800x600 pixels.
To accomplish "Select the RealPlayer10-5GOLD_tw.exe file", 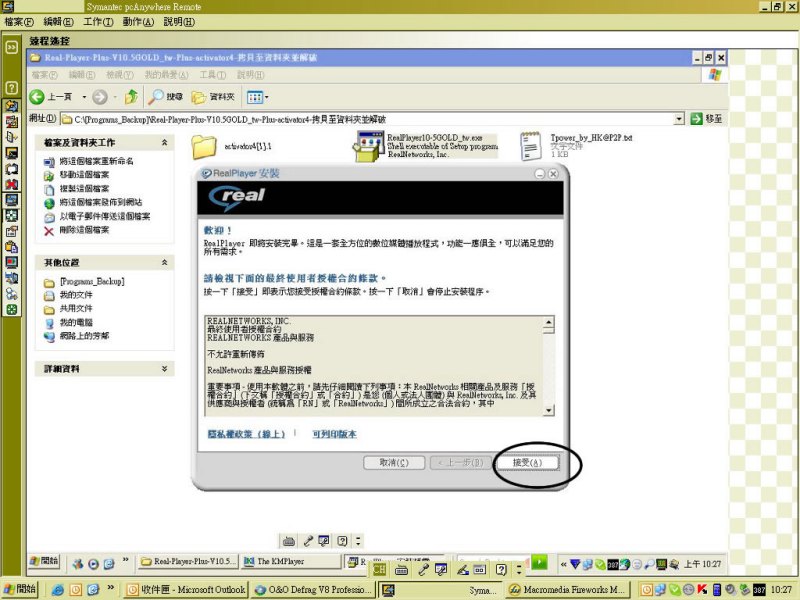I will (426, 146).
